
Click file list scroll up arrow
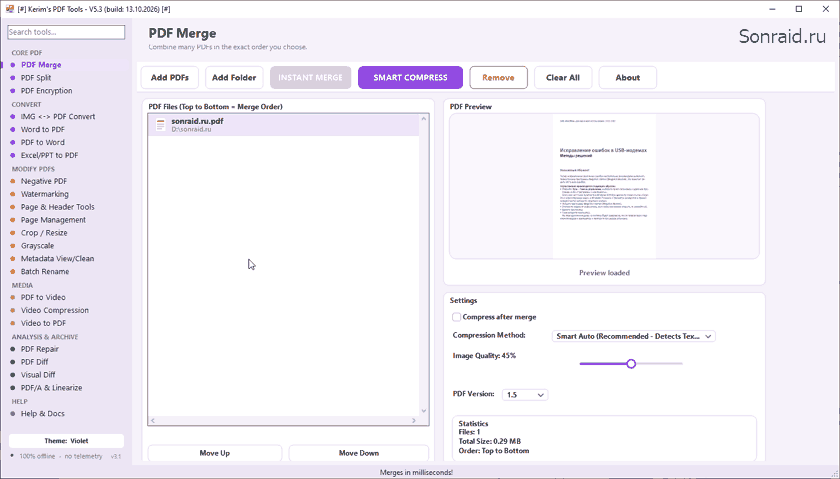tap(424, 118)
